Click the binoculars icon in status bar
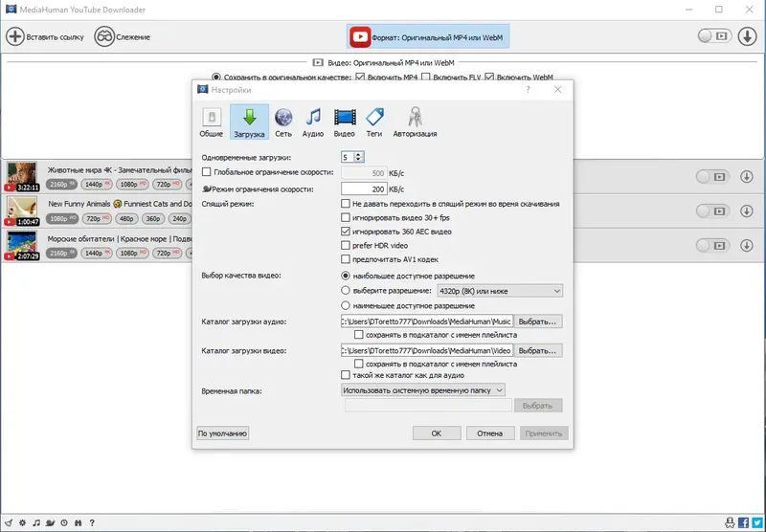 point(78,522)
